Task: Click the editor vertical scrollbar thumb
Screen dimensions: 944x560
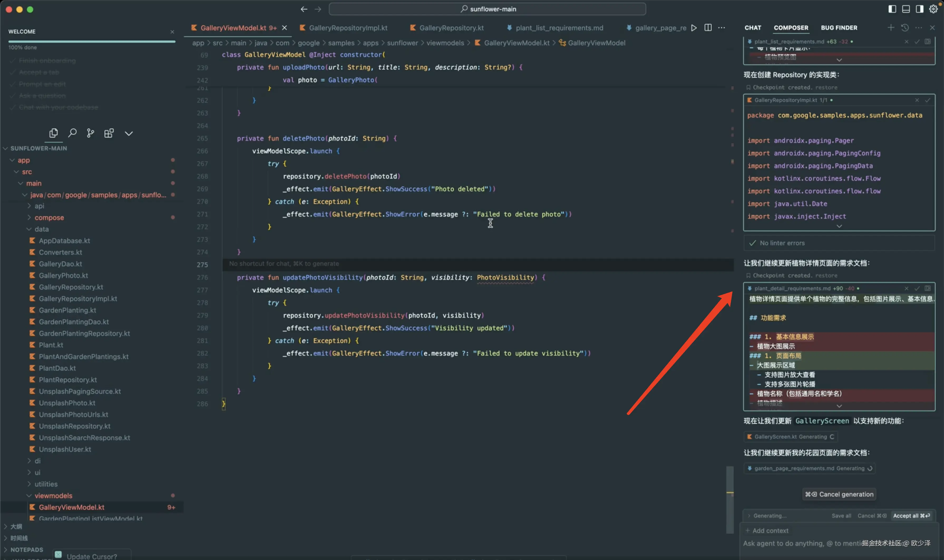Action: (x=730, y=500)
